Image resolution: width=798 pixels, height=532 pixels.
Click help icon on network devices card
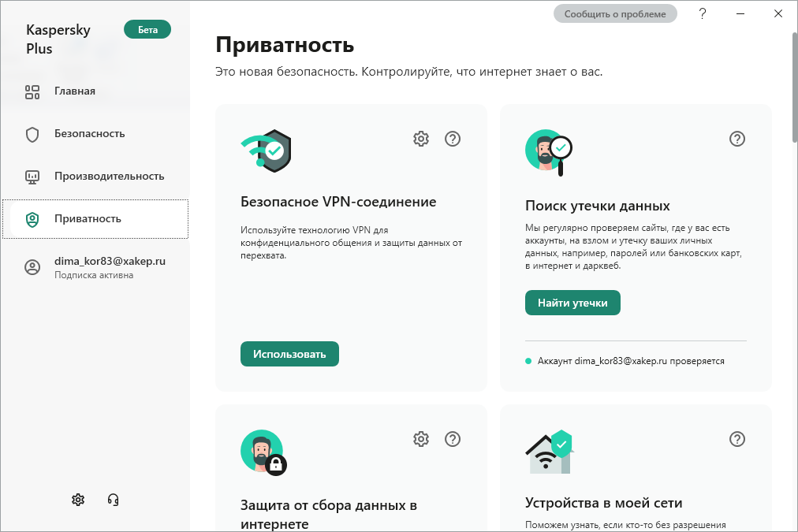pos(737,439)
